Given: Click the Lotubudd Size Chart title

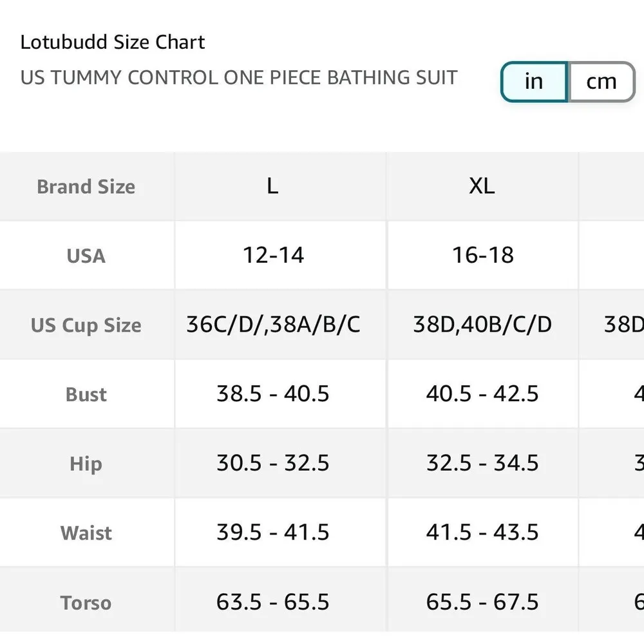Looking at the screenshot, I should 112,41.
